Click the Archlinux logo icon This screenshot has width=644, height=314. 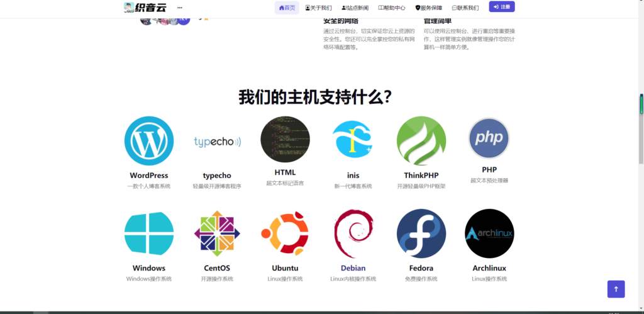[x=489, y=233]
